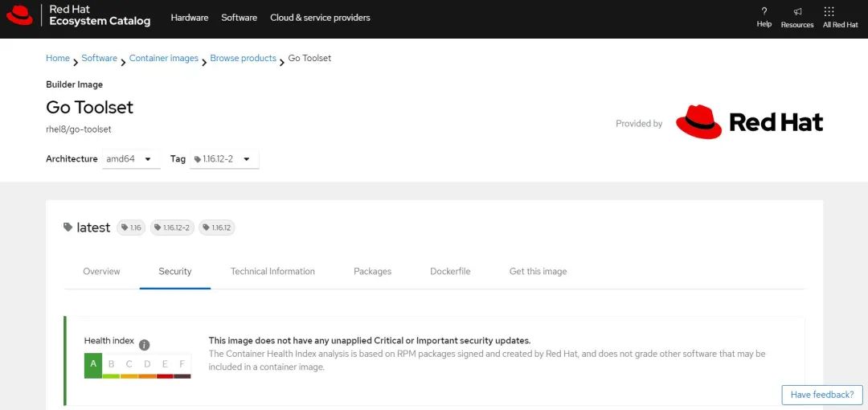Click health grade E swatch
The image size is (868, 410).
coord(165,367)
